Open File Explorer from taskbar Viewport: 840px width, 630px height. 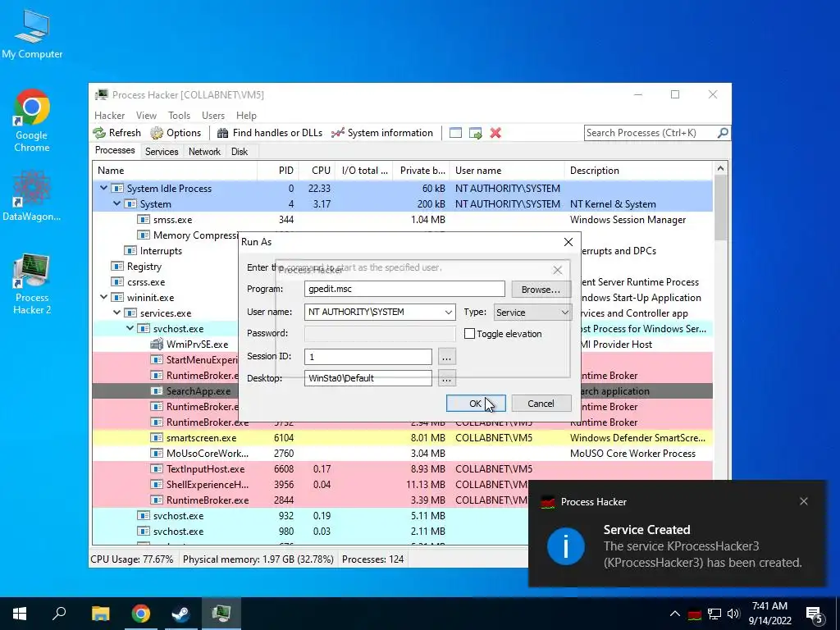pyautogui.click(x=101, y=614)
